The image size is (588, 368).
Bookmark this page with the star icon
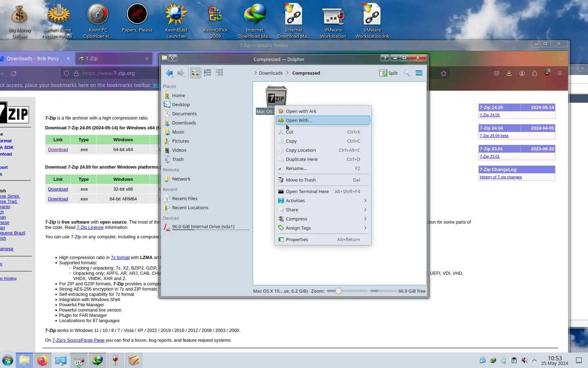pos(444,73)
